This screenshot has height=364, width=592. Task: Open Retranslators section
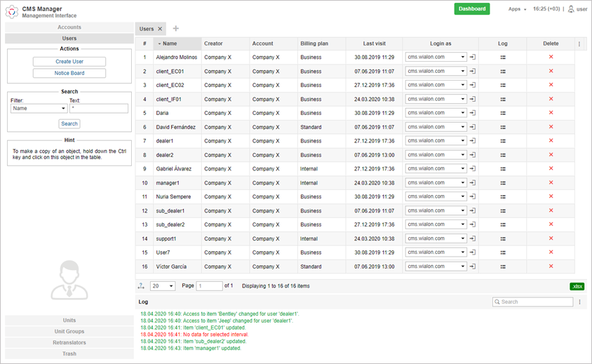69,342
